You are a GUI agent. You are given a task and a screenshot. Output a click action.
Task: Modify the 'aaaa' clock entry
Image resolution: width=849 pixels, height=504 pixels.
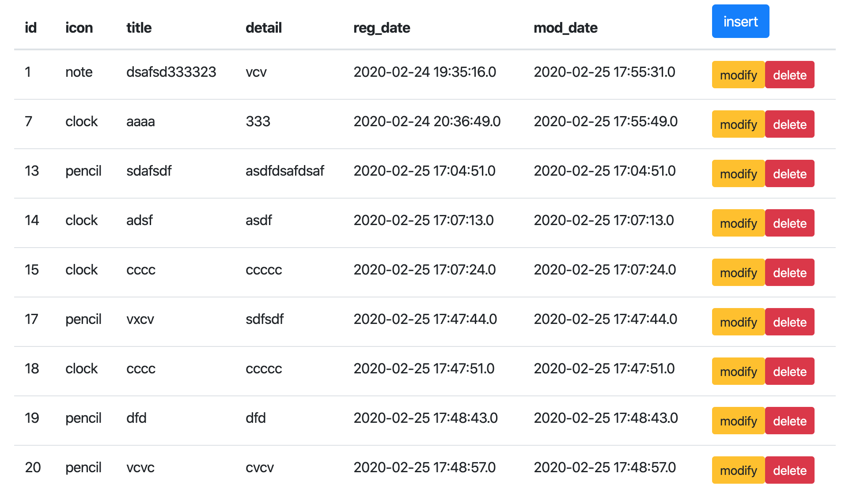click(738, 124)
